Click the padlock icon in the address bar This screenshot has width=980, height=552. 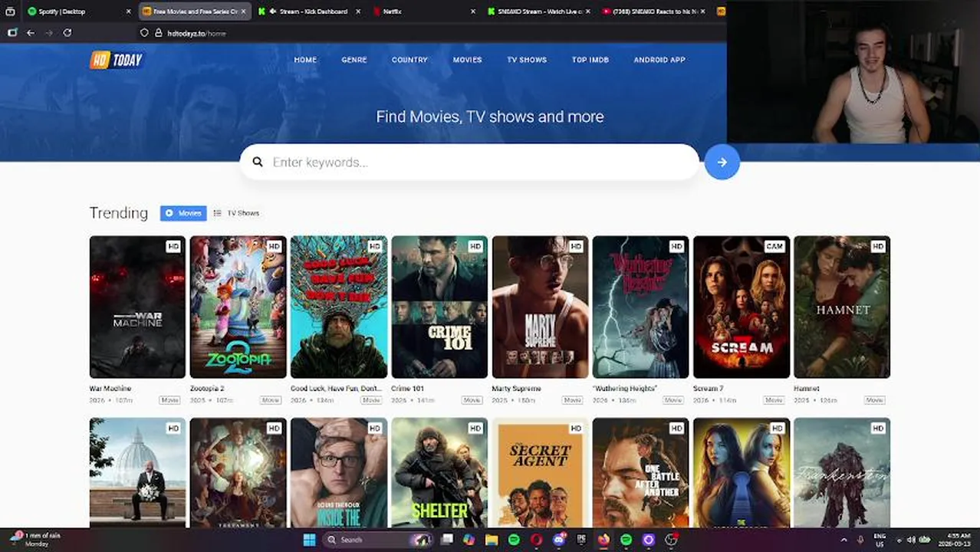(x=159, y=33)
